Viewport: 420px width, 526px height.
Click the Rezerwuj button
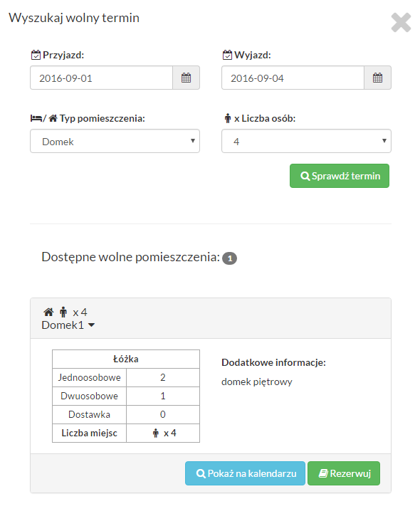pyautogui.click(x=344, y=473)
